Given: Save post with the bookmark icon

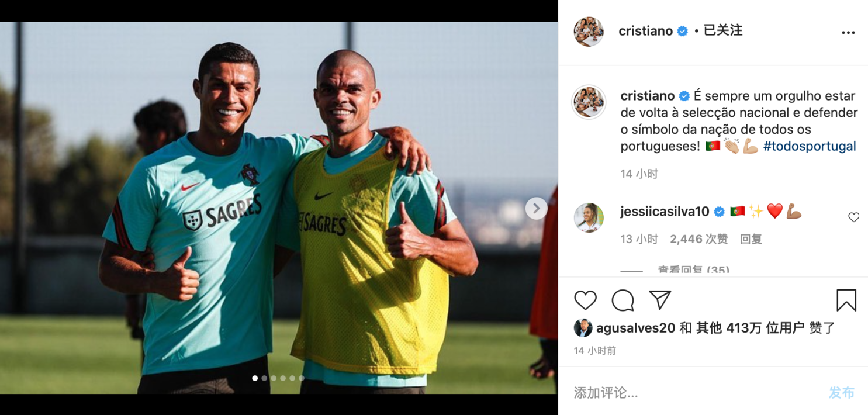Looking at the screenshot, I should [x=846, y=300].
